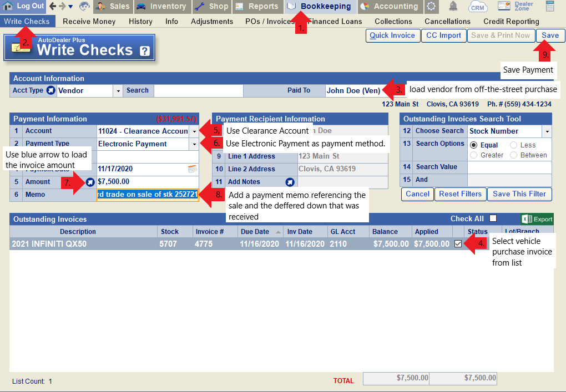Open the CRM cloud icon
The image size is (566, 392).
[478, 7]
